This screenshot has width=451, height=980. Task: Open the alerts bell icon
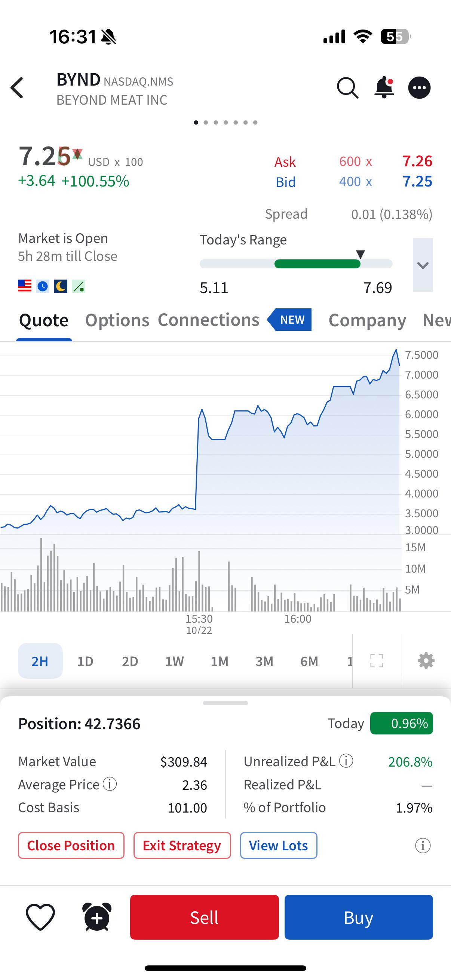pyautogui.click(x=384, y=88)
